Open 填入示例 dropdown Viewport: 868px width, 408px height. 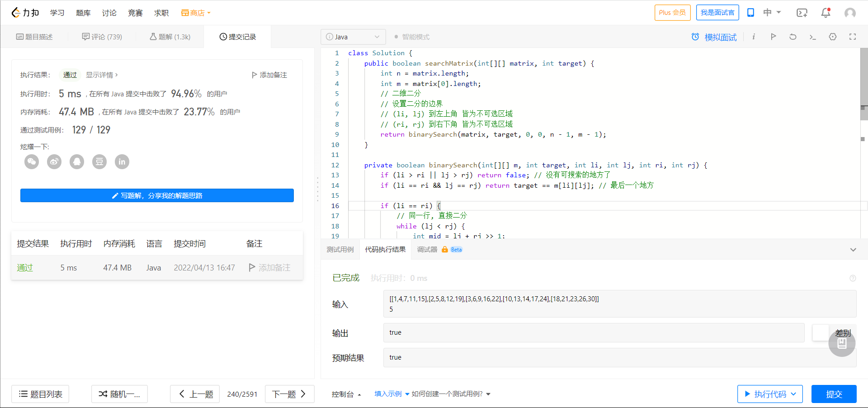(392, 394)
